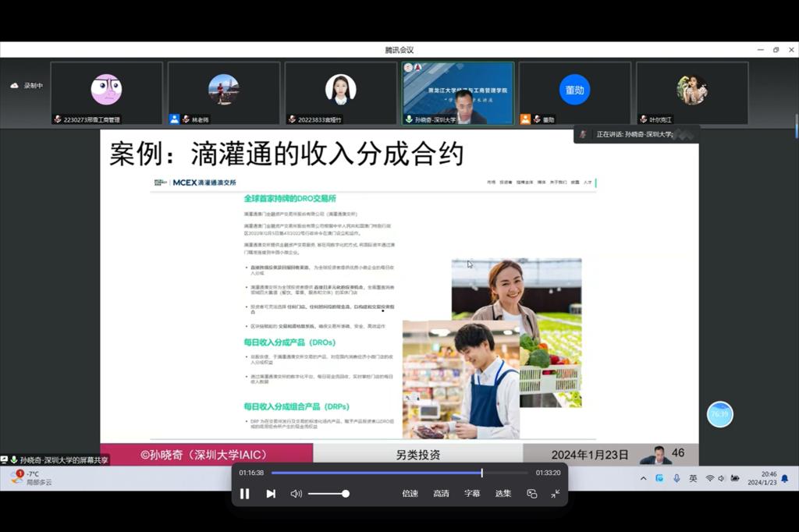
Task: Click the slide page number 46
Action: 678,452
